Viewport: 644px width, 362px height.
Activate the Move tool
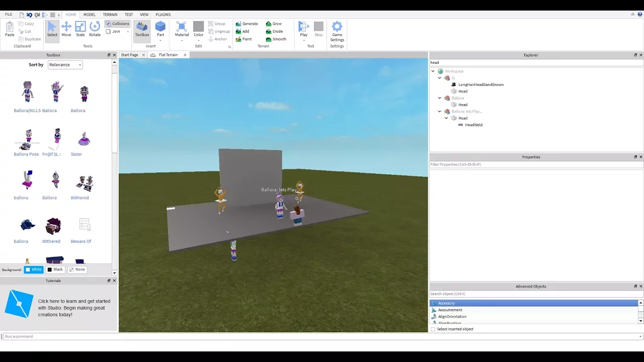(x=66, y=29)
